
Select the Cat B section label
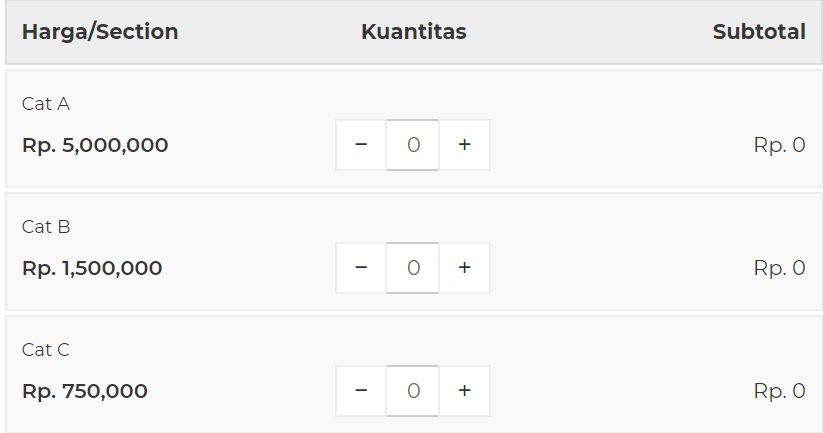tap(46, 227)
